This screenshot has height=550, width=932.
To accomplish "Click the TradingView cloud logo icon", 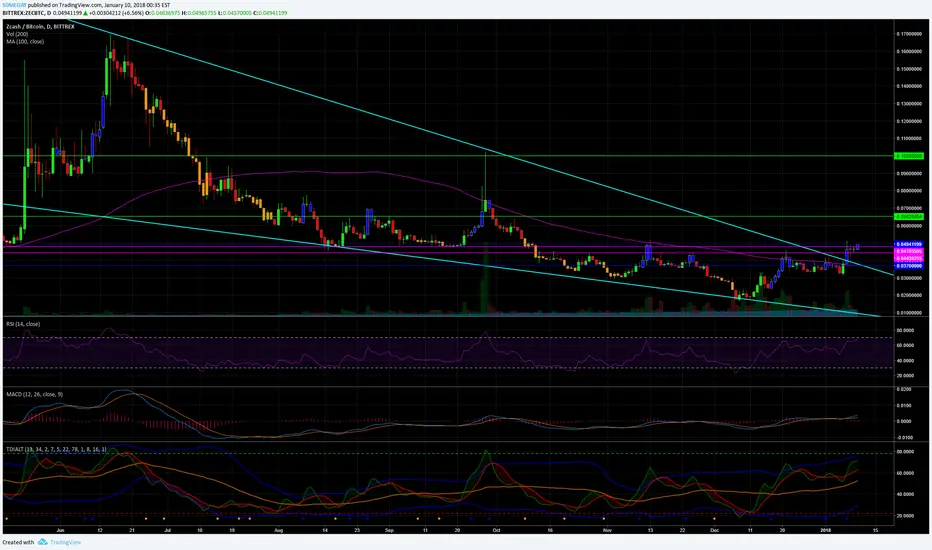I will click(42, 542).
